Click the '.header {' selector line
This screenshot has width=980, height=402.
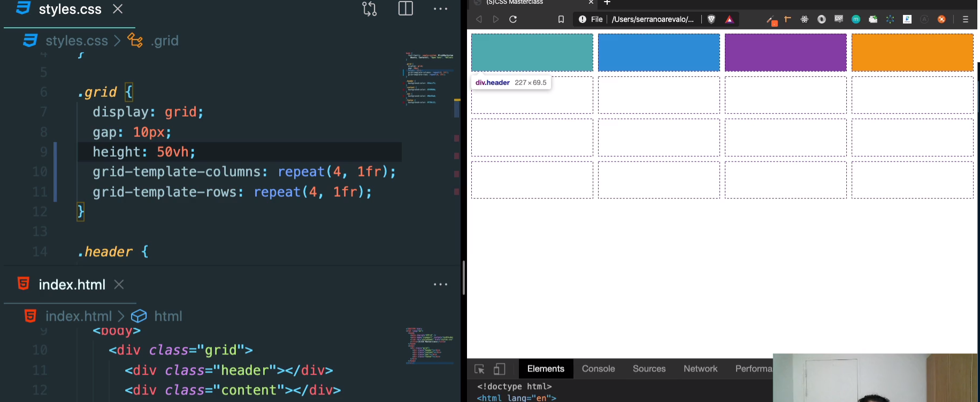pyautogui.click(x=113, y=252)
